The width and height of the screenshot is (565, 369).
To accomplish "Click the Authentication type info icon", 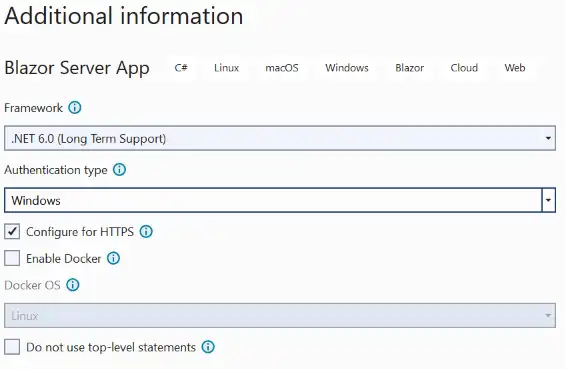I will click(x=120, y=169).
